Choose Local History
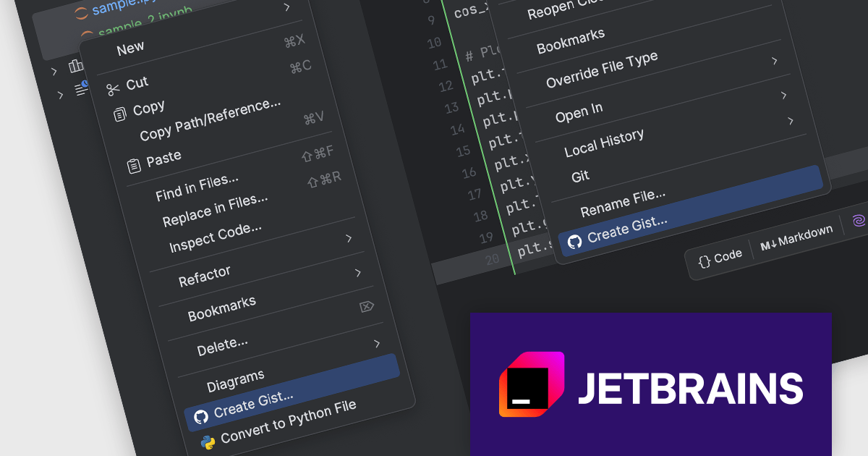The height and width of the screenshot is (456, 868). point(604,143)
